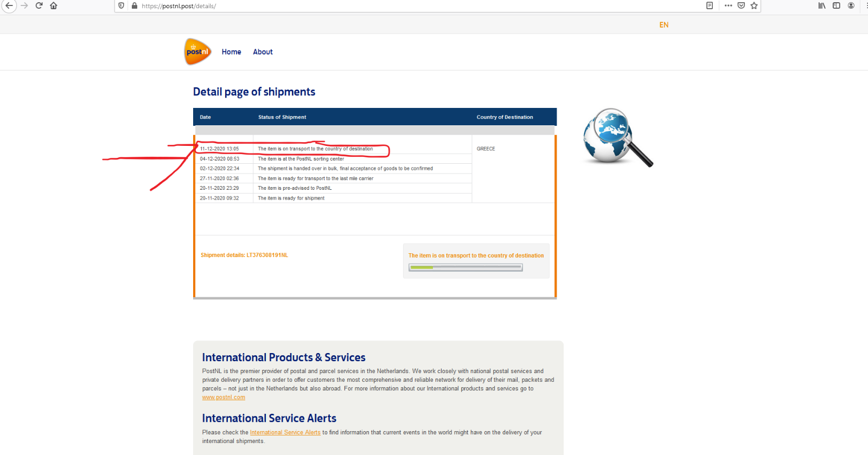Click Shipment details LT376308191NL text
This screenshot has width=868, height=455.
(x=244, y=255)
